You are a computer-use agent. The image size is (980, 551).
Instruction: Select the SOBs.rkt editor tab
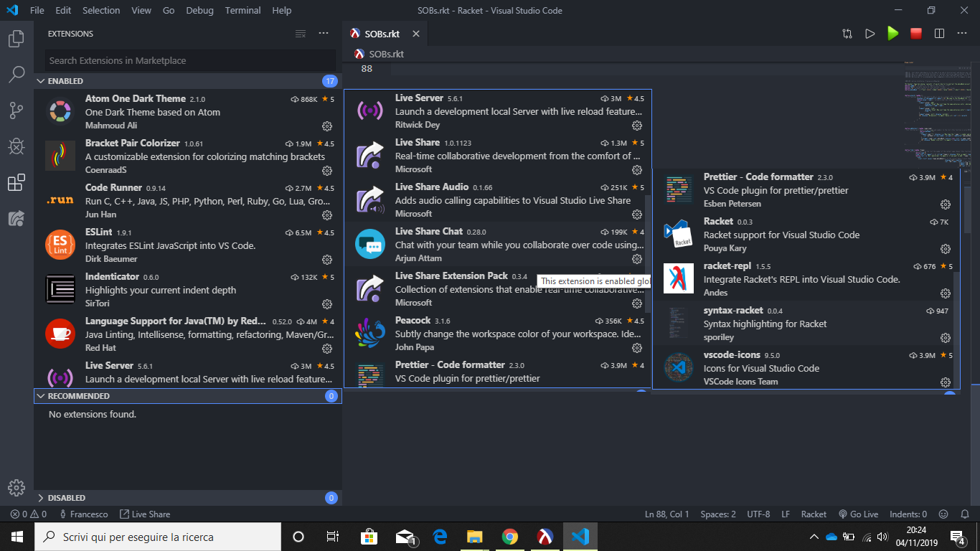coord(383,33)
